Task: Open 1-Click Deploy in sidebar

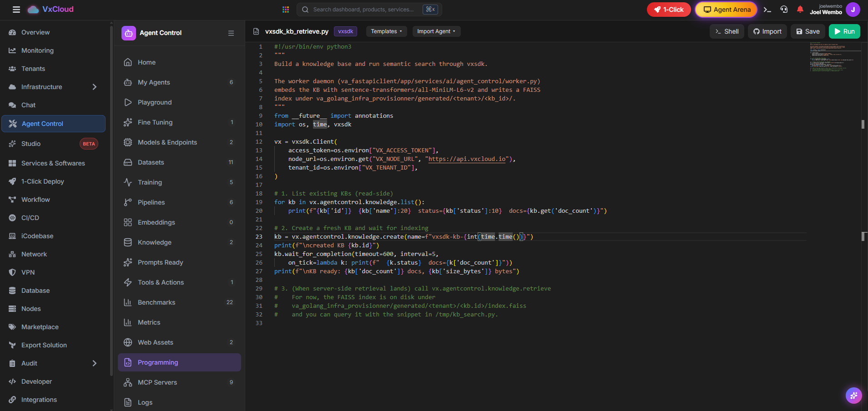Action: point(55,181)
